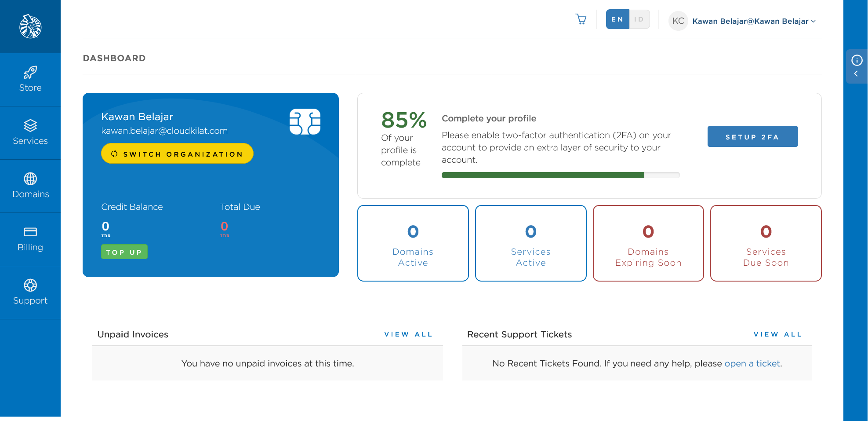The image size is (868, 421).
Task: Open the shopping cart
Action: click(x=581, y=19)
